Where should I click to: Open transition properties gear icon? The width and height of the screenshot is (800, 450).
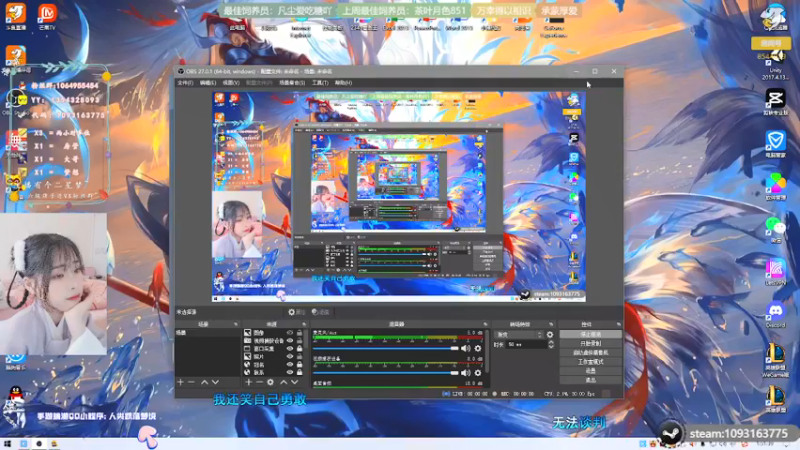pyautogui.click(x=550, y=335)
